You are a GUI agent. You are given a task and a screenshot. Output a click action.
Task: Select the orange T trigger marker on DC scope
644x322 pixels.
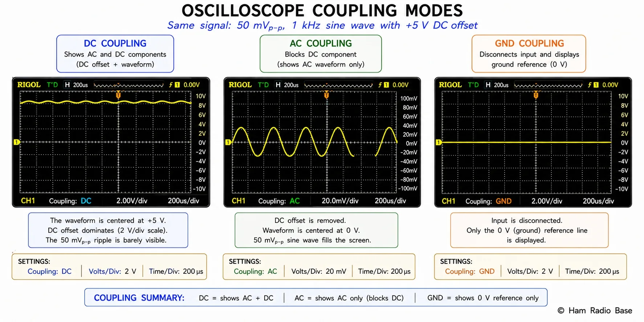point(118,95)
